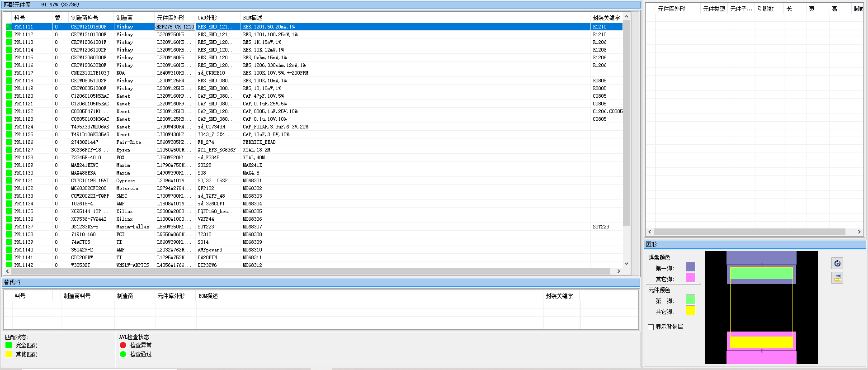Click the footprint preview graphic
The width and height of the screenshot is (868, 370).
(x=761, y=308)
